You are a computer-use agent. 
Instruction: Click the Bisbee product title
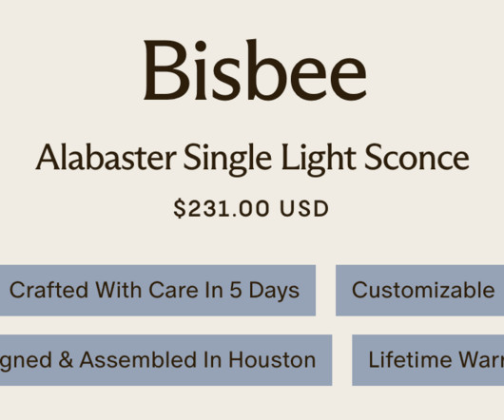click(x=255, y=70)
